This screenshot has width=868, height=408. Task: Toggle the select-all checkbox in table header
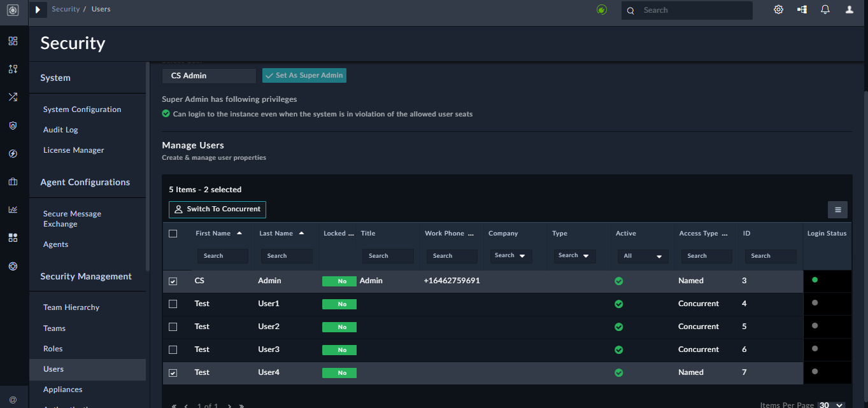click(x=173, y=234)
